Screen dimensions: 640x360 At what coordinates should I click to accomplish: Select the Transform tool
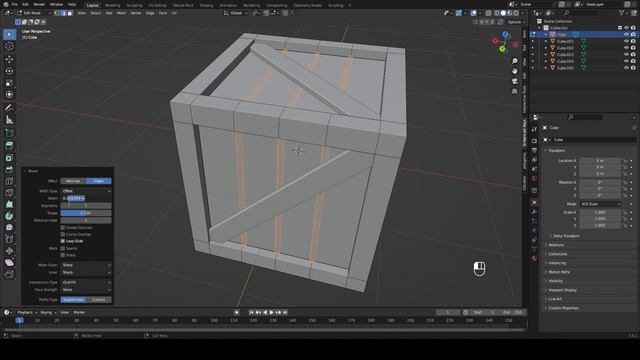click(x=9, y=95)
